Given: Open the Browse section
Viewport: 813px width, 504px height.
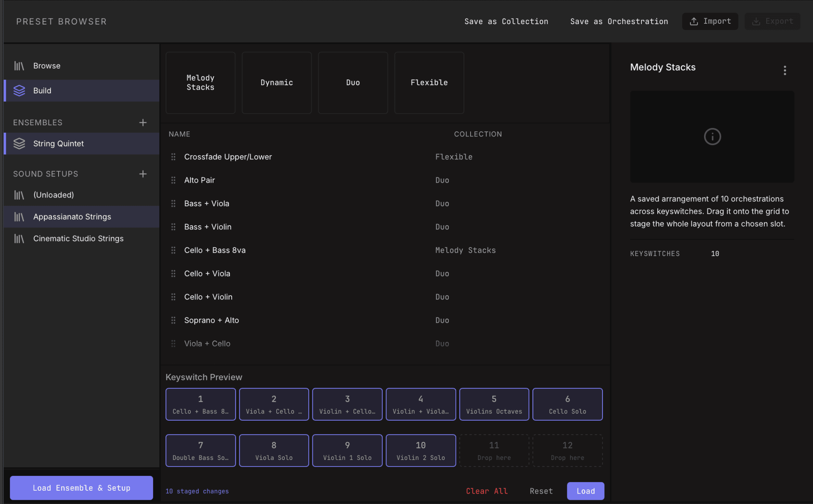Looking at the screenshot, I should [82, 66].
